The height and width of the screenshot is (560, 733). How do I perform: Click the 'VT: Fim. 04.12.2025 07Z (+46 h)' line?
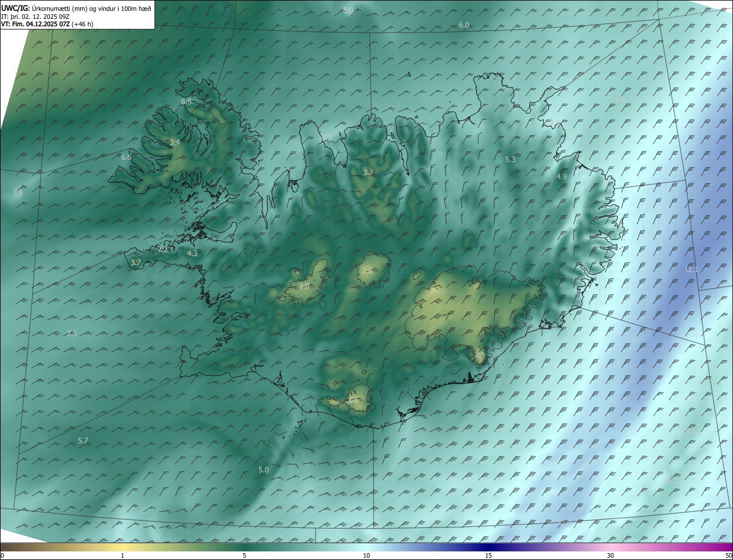point(47,24)
